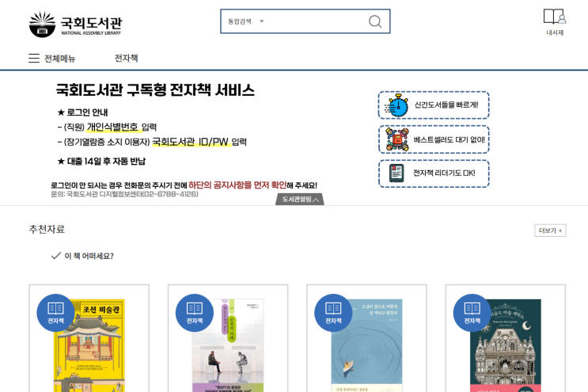Click 전자책 badge on the blue ripple book
The image size is (588, 392).
coord(333,313)
